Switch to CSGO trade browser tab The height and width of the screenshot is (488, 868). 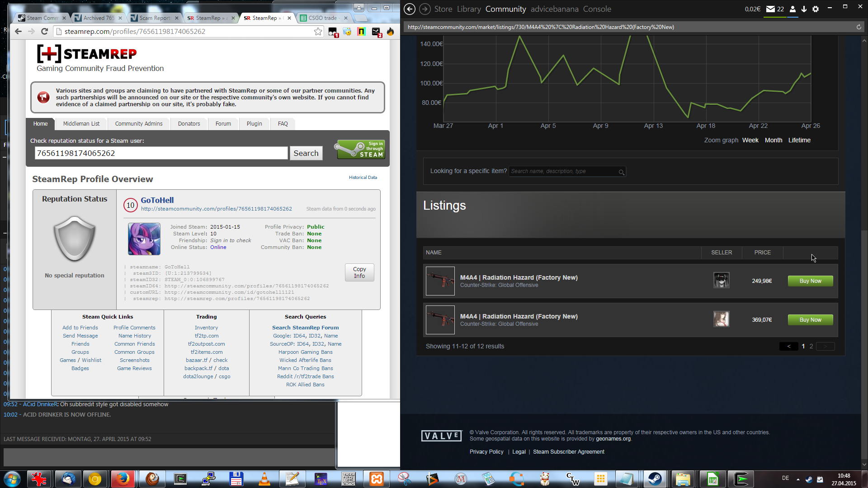point(322,18)
